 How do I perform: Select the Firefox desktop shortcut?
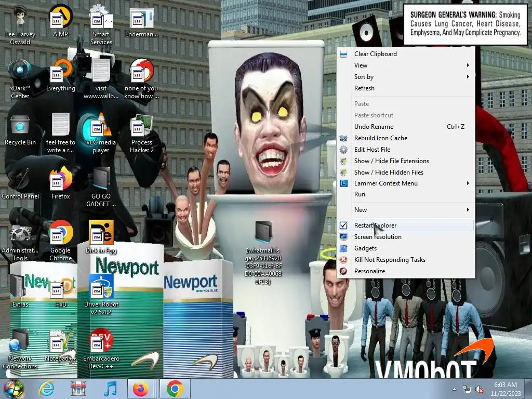coord(60,183)
